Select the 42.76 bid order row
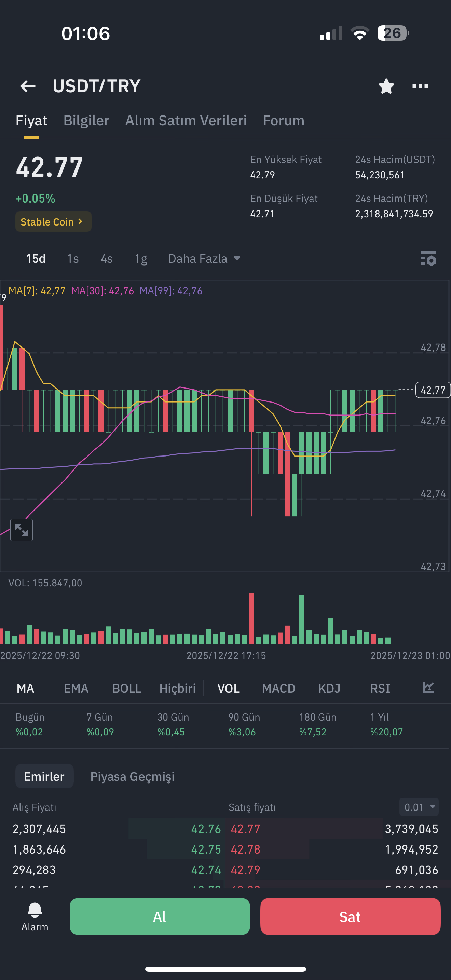451x980 pixels. 117,829
